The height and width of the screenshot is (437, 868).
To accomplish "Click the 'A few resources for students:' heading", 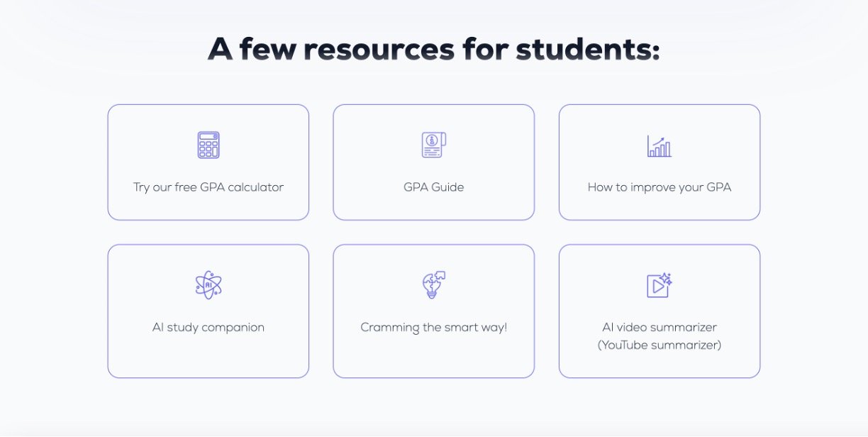I will [x=433, y=50].
